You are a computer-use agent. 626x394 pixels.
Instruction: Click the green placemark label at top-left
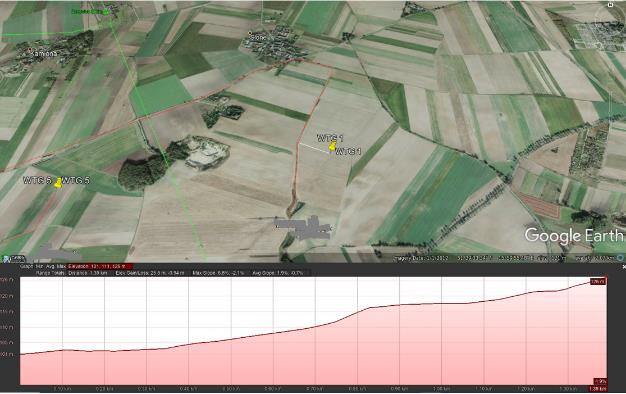coord(85,12)
